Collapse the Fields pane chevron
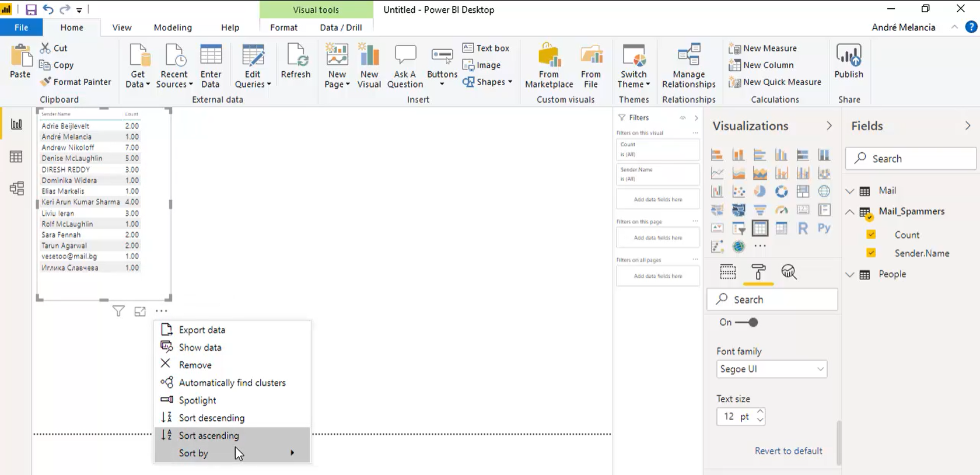The height and width of the screenshot is (475, 980). pos(968,126)
